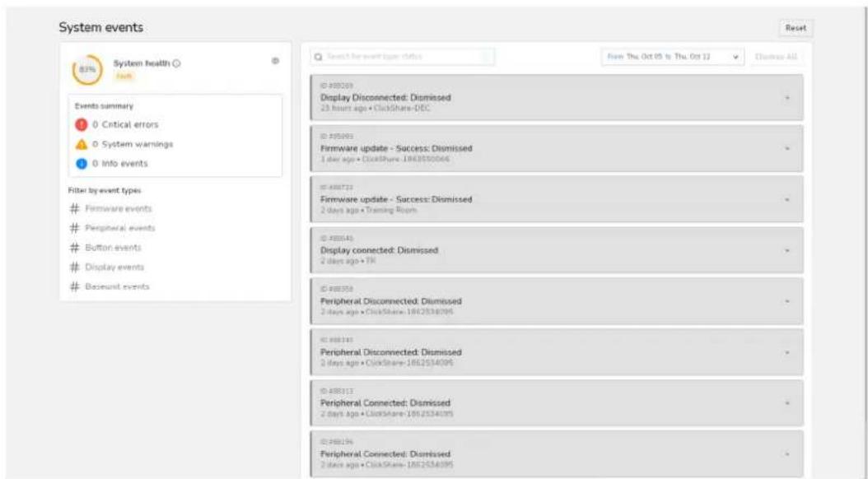Click the 83% system health gauge
This screenshot has width=868, height=479.
tap(87, 70)
